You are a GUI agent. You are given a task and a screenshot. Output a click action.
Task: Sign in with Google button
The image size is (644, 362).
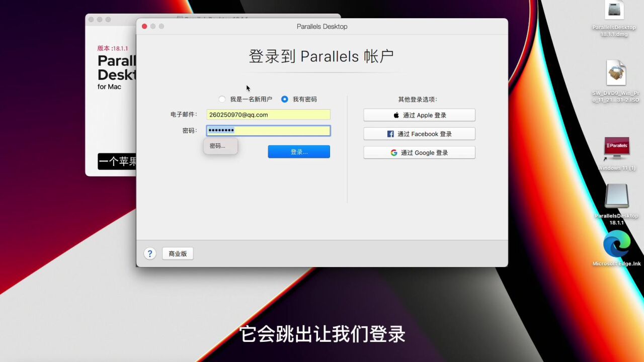[419, 152]
